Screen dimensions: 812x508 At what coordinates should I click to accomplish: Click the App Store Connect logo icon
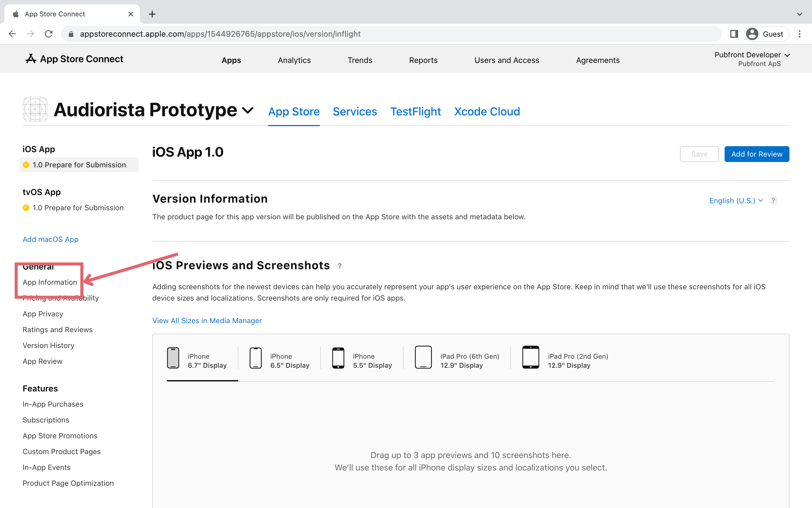(x=30, y=59)
